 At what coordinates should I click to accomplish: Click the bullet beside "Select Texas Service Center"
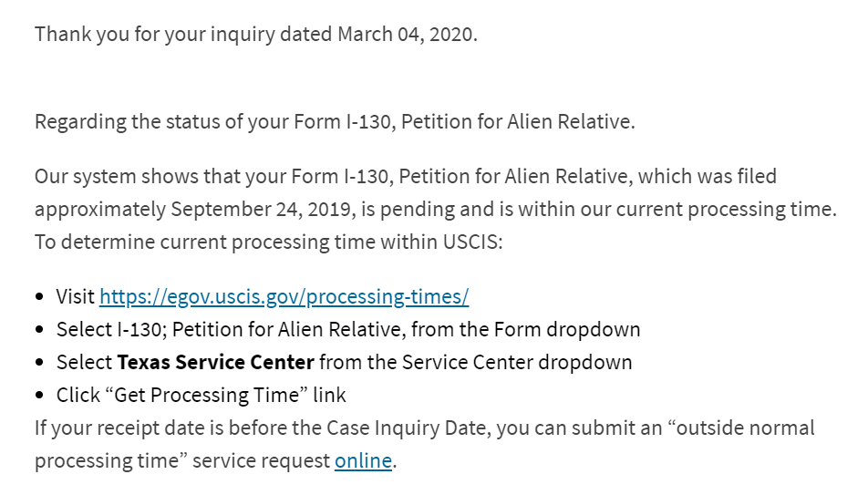click(x=39, y=363)
